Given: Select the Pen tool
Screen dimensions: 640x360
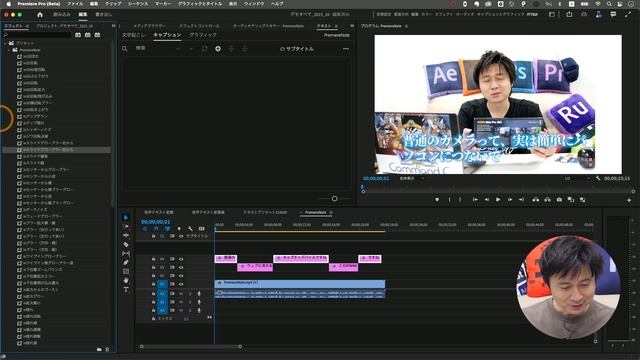Looking at the screenshot, I should coord(126,262).
